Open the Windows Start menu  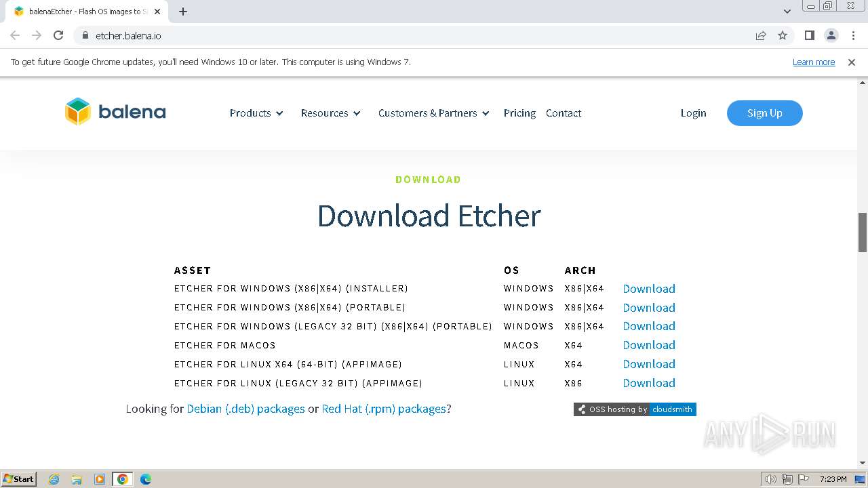(19, 479)
